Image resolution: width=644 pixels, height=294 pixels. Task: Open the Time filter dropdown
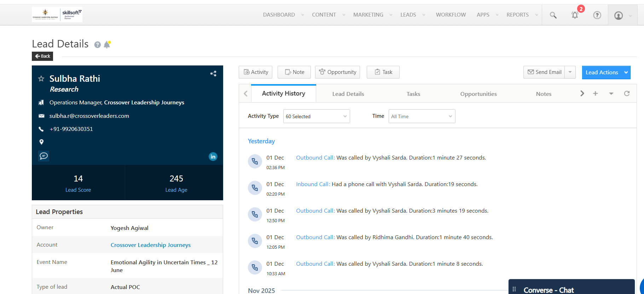click(422, 116)
